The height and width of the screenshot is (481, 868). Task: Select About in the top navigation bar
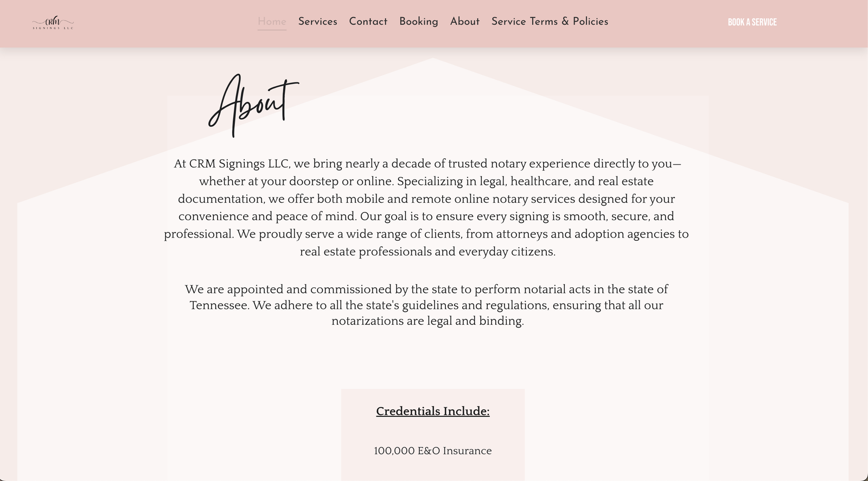(x=464, y=22)
